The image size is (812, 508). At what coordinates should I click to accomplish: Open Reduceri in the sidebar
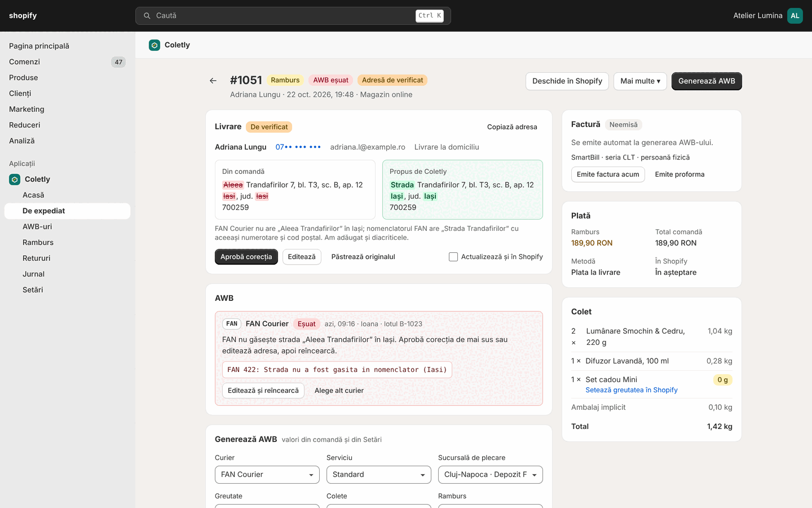[68, 125]
